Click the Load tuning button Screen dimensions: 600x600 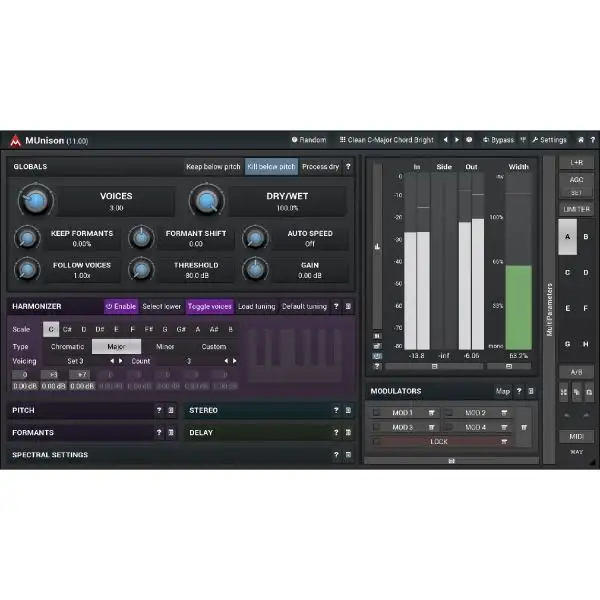click(x=256, y=307)
